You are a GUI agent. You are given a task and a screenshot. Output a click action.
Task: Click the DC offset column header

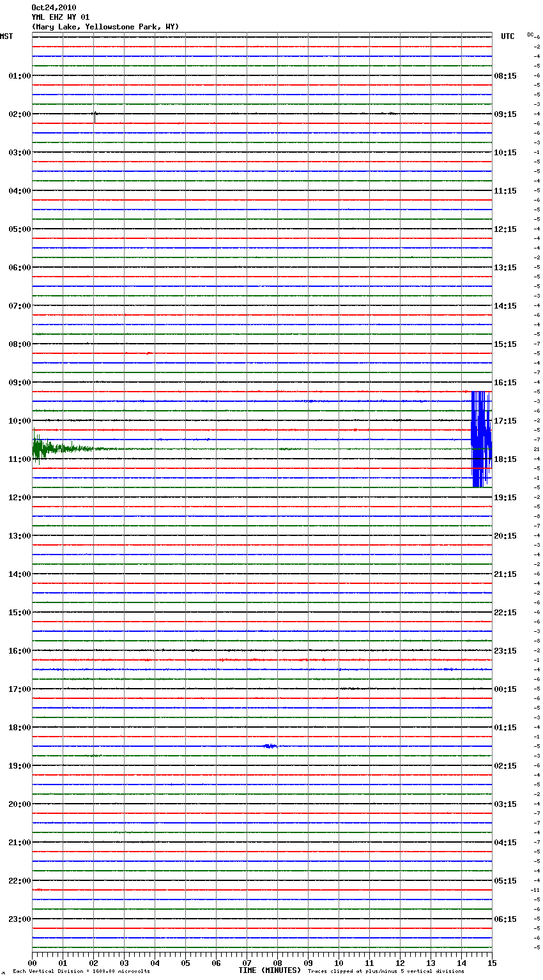pyautogui.click(x=530, y=34)
